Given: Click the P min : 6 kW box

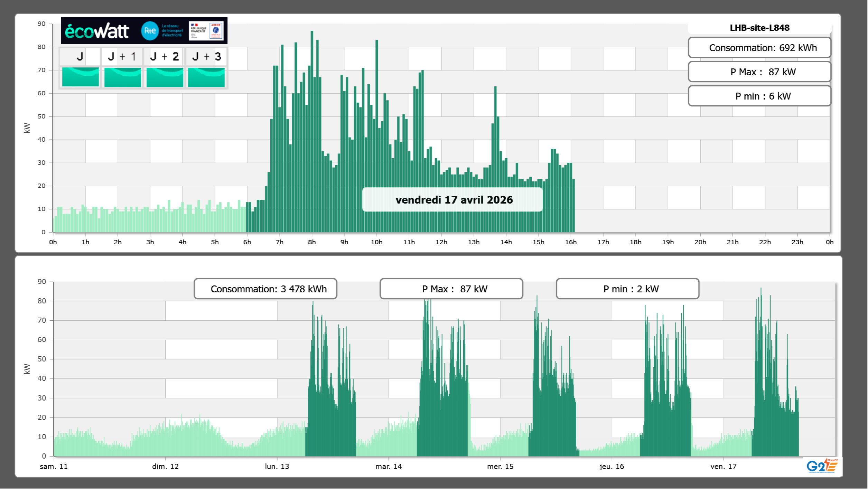Looking at the screenshot, I should pos(759,96).
